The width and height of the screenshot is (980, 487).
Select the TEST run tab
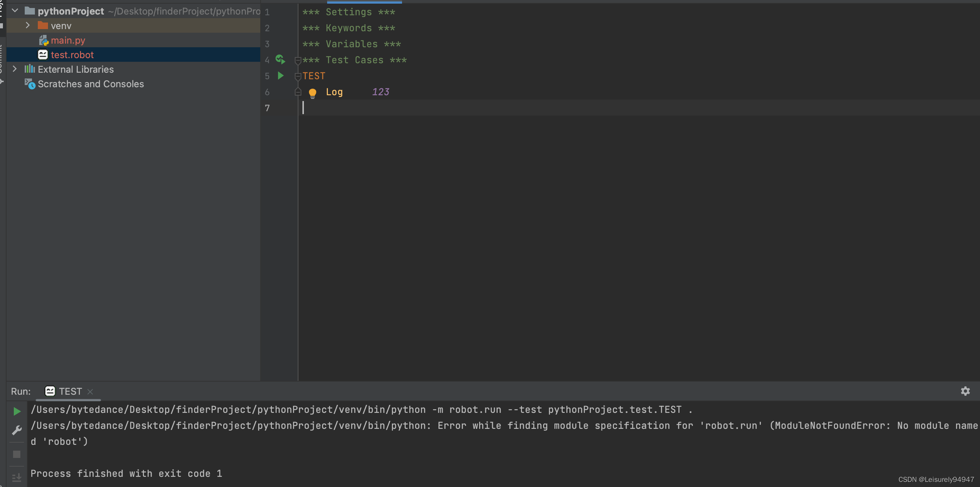(70, 391)
